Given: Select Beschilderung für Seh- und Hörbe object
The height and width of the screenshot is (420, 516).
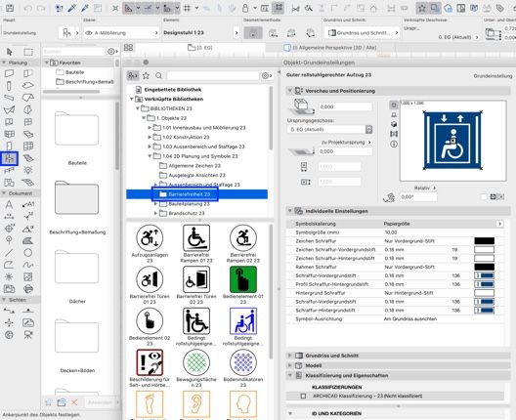Looking at the screenshot, I should 150,362.
